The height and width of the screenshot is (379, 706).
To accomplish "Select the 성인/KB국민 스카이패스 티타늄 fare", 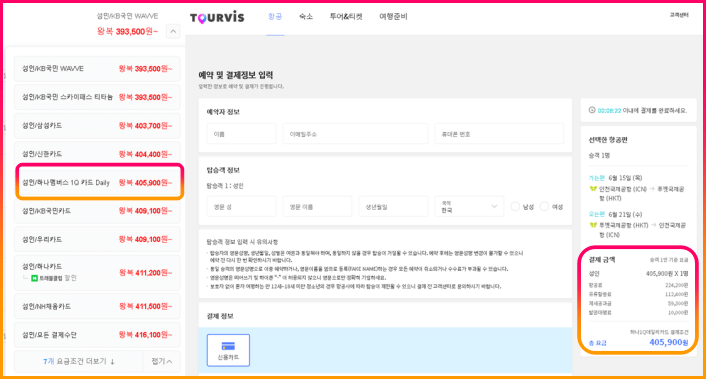I will 97,97.
